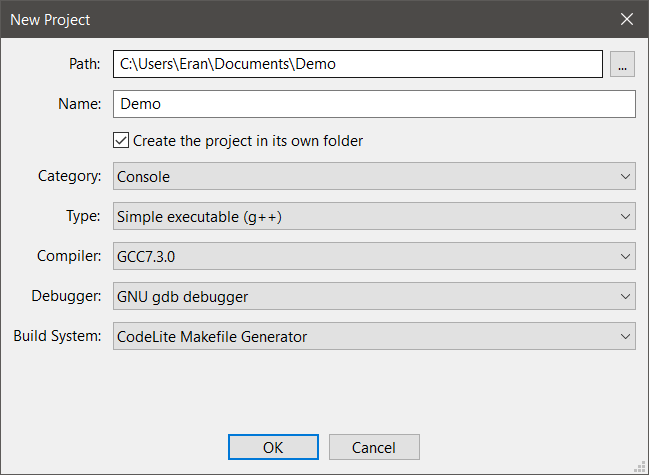Click the Debugger: label
This screenshot has width=649, height=475.
pyautogui.click(x=66, y=296)
